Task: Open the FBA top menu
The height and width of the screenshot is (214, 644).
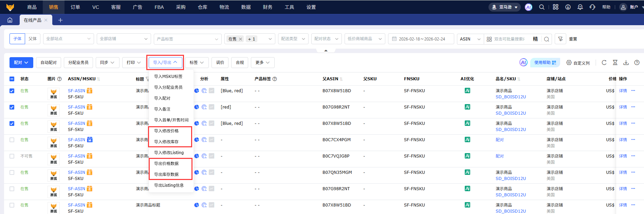Action: [x=159, y=7]
